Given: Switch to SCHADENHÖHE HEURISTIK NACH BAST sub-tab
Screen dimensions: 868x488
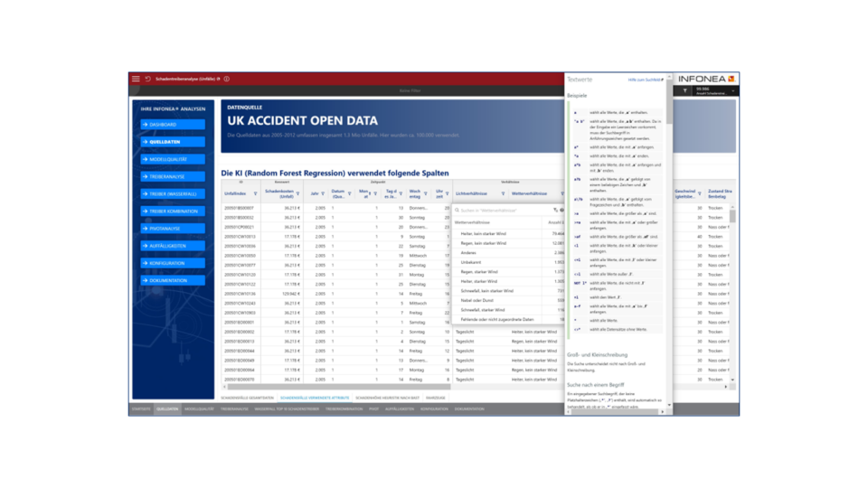Looking at the screenshot, I should click(x=388, y=398).
